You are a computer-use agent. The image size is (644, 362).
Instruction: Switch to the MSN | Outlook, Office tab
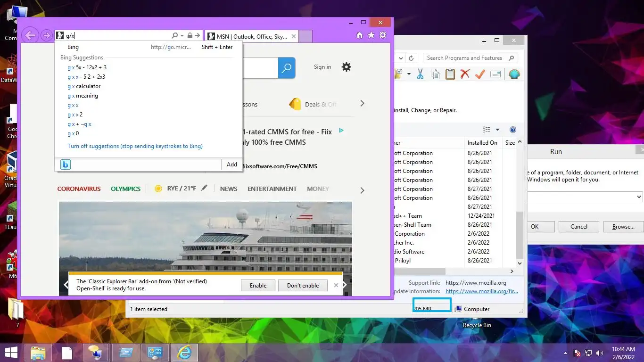pos(252,36)
